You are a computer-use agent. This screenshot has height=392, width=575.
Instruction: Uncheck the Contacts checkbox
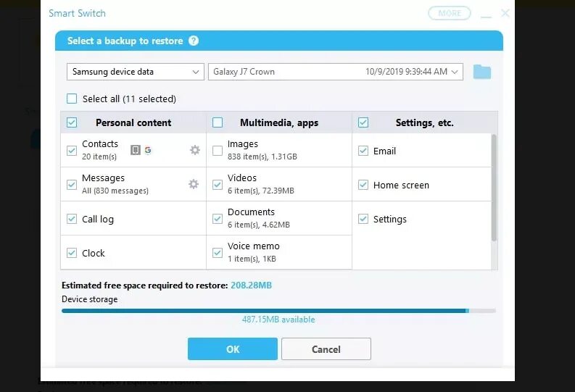point(72,150)
